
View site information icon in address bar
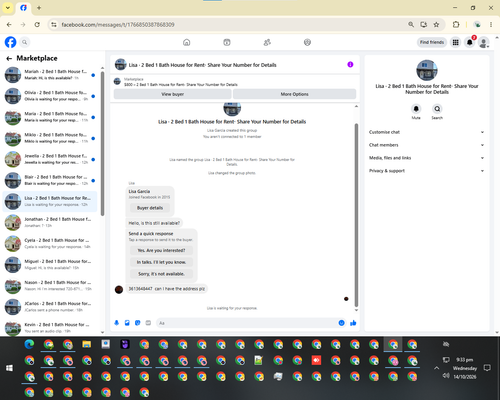54,24
